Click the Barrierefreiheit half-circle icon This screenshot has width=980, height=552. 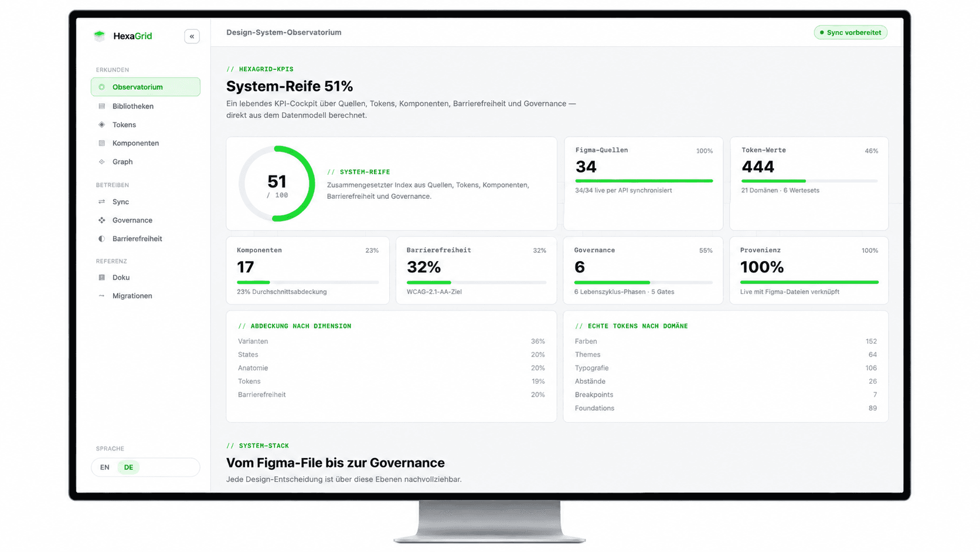(102, 239)
